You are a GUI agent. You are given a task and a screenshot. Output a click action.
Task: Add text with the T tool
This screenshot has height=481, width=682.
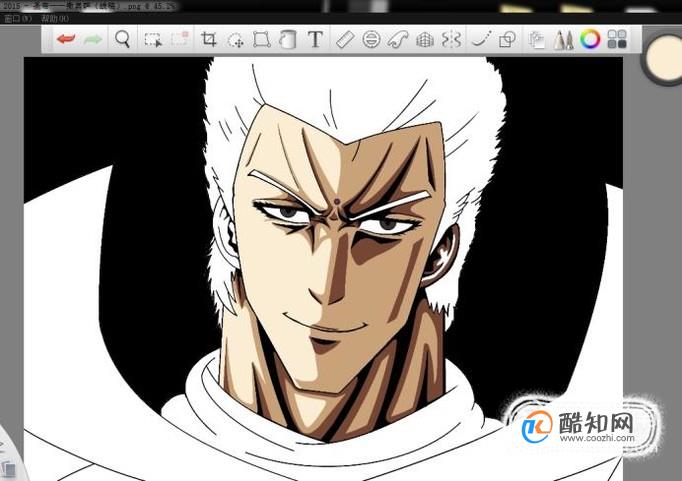pos(315,39)
